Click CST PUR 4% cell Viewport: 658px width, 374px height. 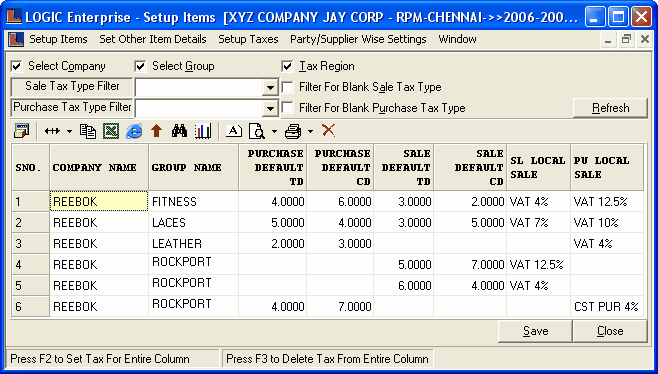[607, 306]
